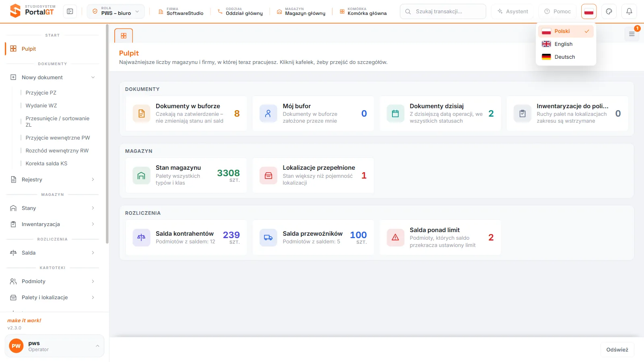Click the Dokumenty w buforze document icon

[142, 114]
